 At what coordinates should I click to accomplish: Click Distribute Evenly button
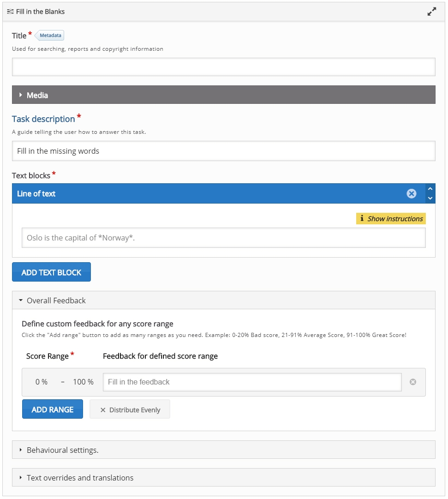pyautogui.click(x=130, y=409)
